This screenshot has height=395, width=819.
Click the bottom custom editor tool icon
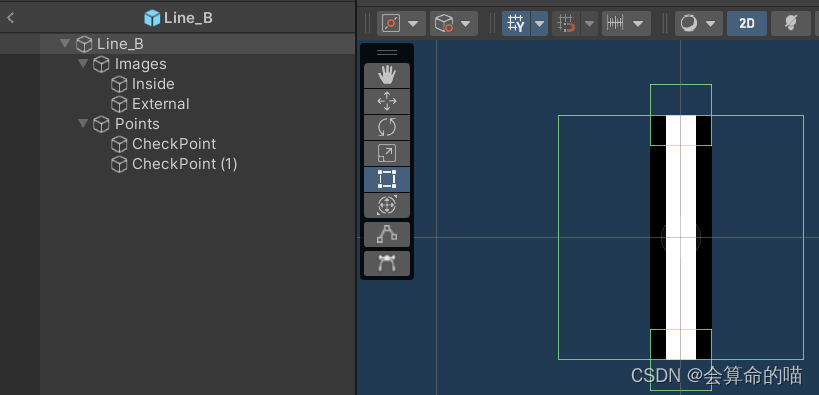[387, 263]
